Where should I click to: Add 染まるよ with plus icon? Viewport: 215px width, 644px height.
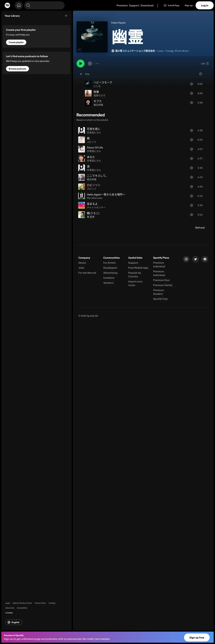click(191, 205)
